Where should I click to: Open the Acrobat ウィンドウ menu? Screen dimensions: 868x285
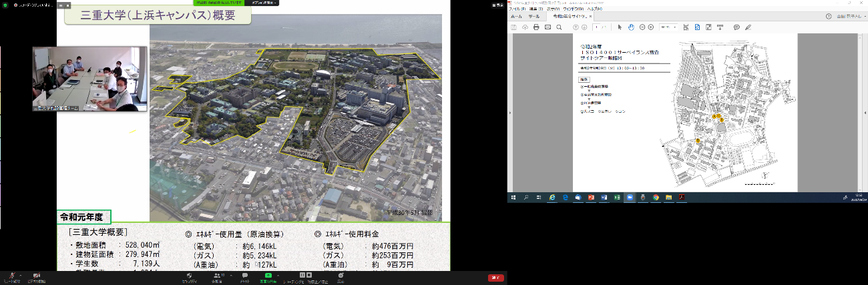(573, 9)
